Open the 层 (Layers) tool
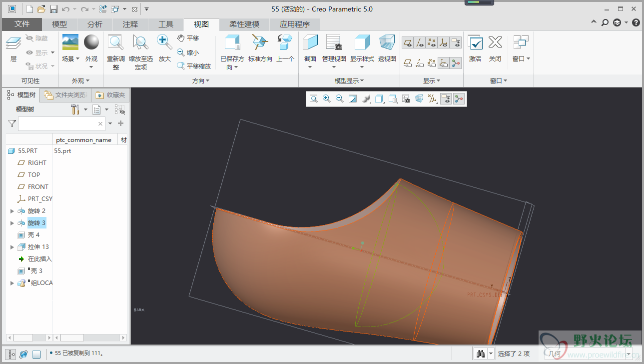The width and height of the screenshot is (644, 364). click(13, 48)
